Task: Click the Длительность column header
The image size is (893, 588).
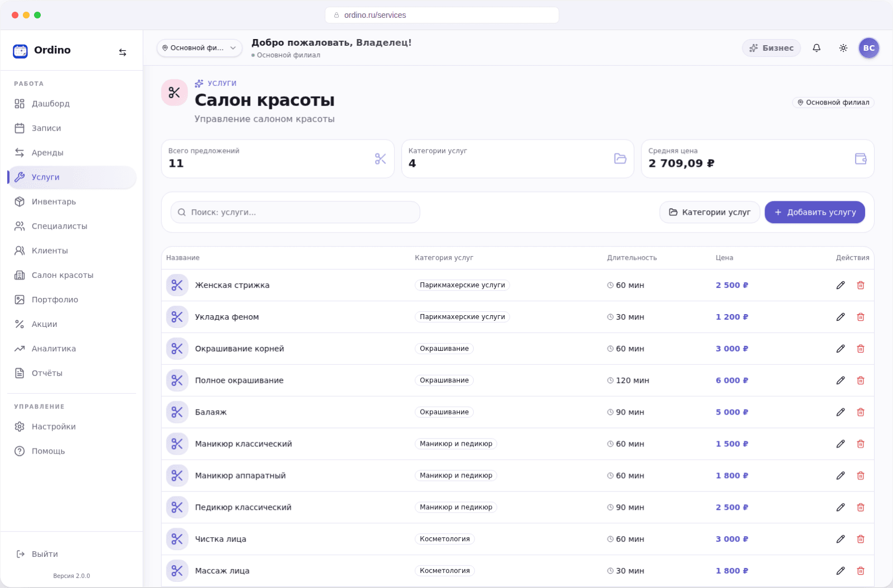Action: pos(632,258)
